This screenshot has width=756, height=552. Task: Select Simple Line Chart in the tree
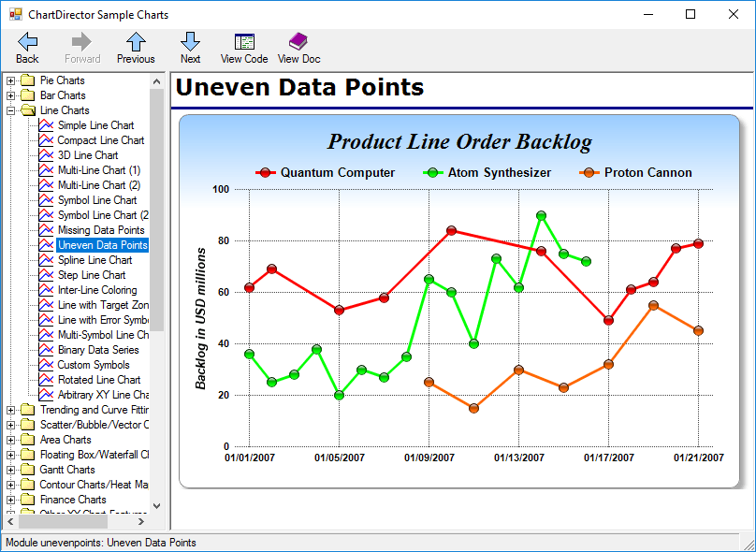(x=95, y=125)
